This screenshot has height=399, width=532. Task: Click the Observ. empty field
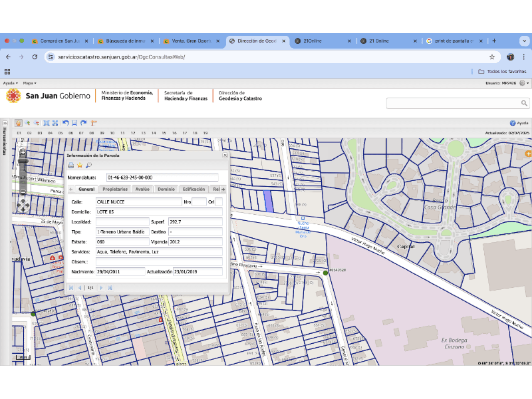pos(159,261)
